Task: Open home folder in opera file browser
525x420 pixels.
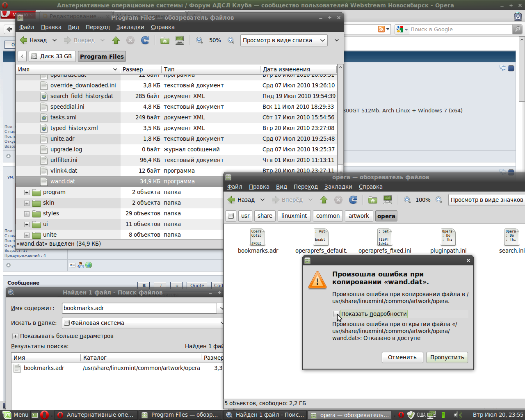Action: pyautogui.click(x=373, y=200)
